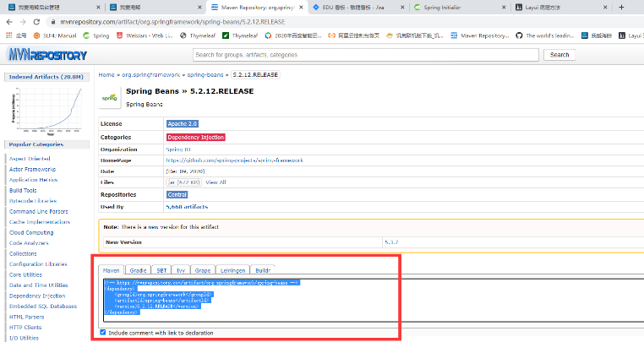Select the Ivy dependency tab
644x342 pixels.
pyautogui.click(x=181, y=270)
